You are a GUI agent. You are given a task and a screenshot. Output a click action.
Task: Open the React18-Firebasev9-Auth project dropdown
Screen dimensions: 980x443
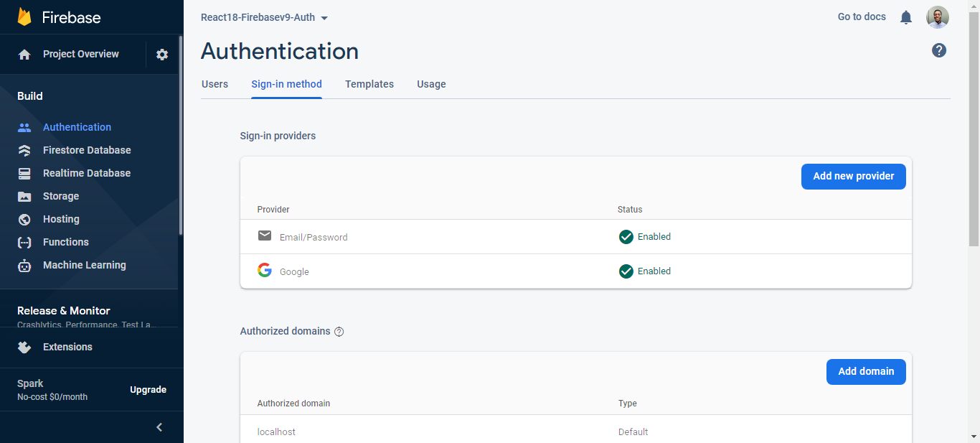coord(264,17)
